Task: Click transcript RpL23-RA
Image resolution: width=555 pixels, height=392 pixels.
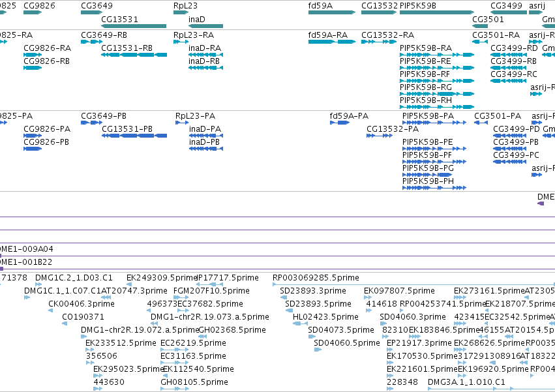Action: (x=181, y=42)
